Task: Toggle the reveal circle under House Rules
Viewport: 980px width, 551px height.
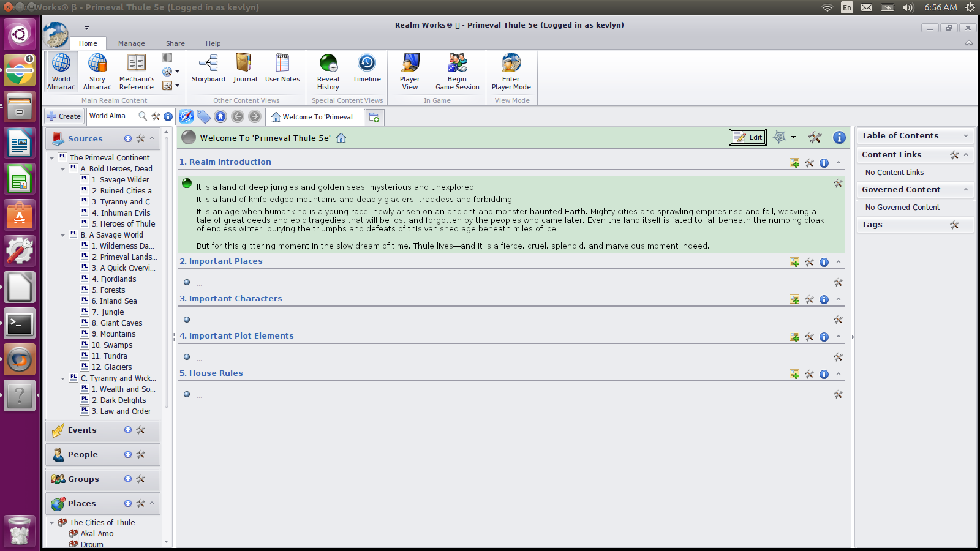Action: click(187, 394)
